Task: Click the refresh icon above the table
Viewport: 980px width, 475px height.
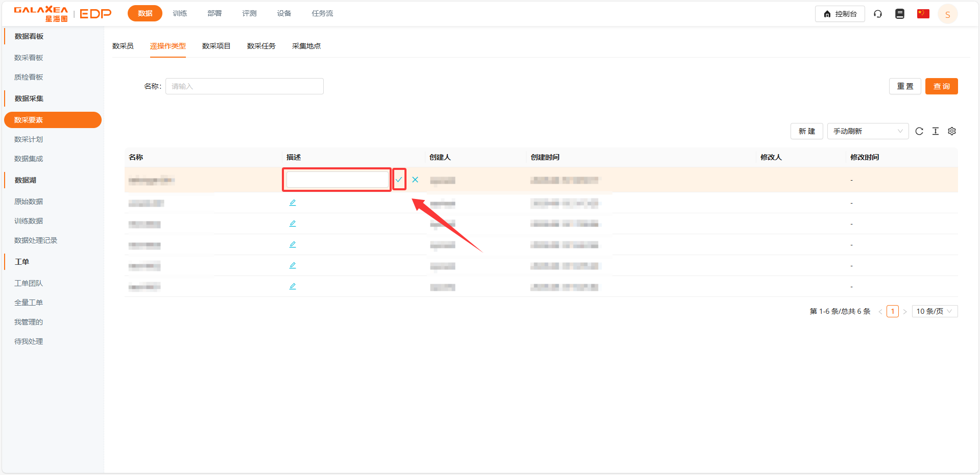Action: (x=919, y=131)
